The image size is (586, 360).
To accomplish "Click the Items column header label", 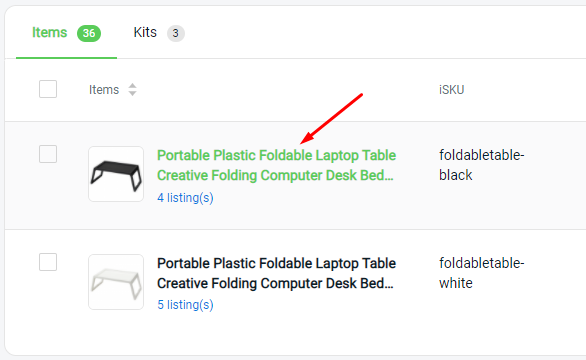I will pos(104,90).
